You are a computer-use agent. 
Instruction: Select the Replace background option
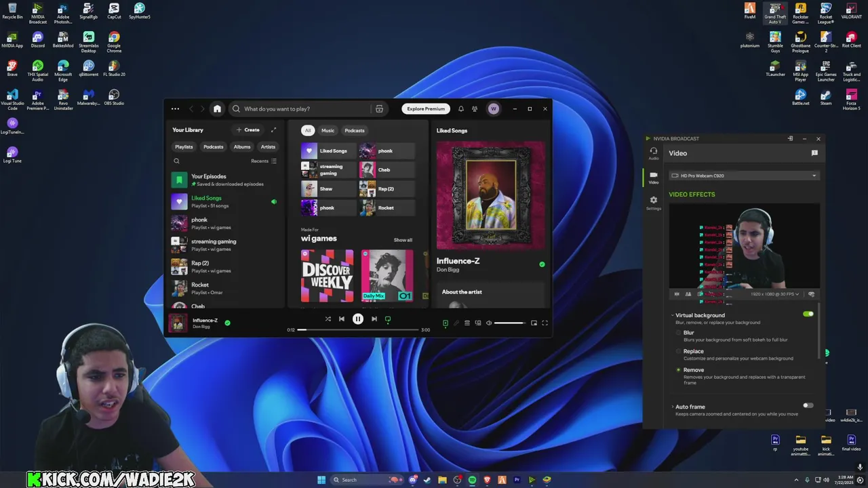click(x=678, y=351)
